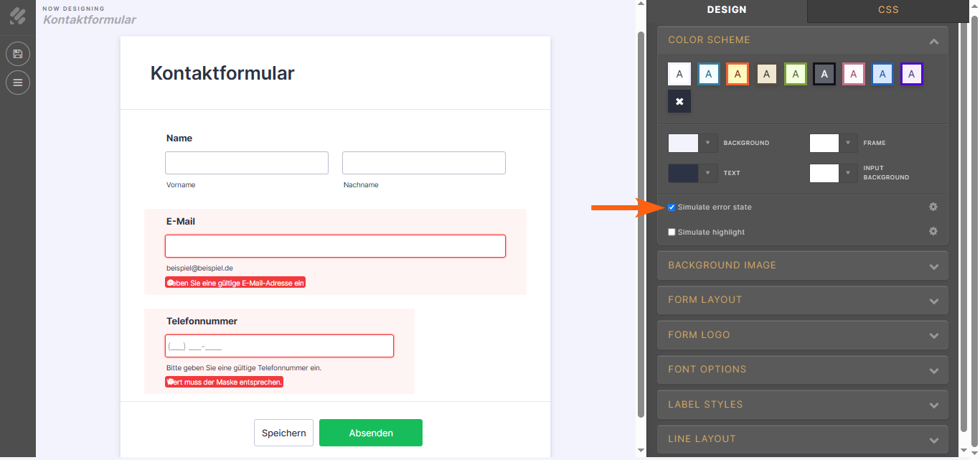Click the Vorname input field
The image size is (980, 460).
(x=247, y=163)
